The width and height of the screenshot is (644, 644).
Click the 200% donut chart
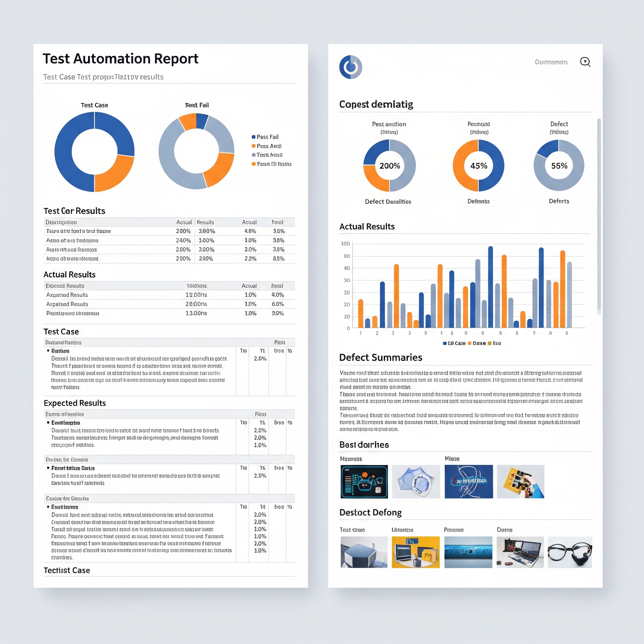(389, 166)
